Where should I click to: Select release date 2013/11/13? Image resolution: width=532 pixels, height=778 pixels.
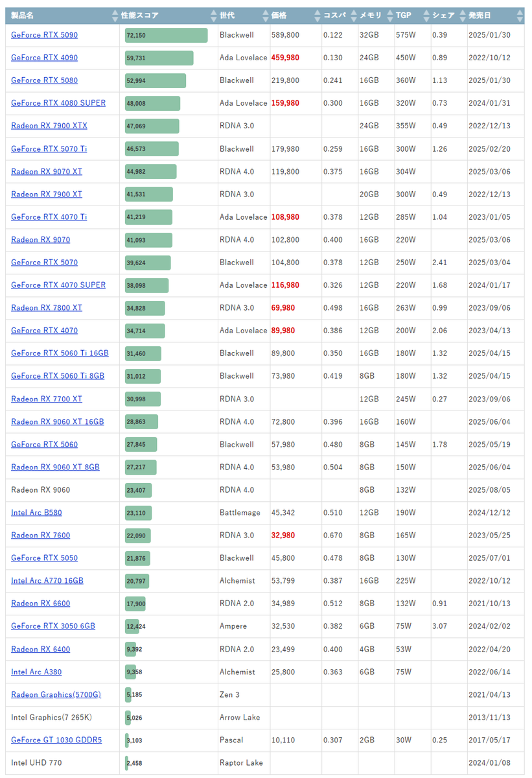489,718
